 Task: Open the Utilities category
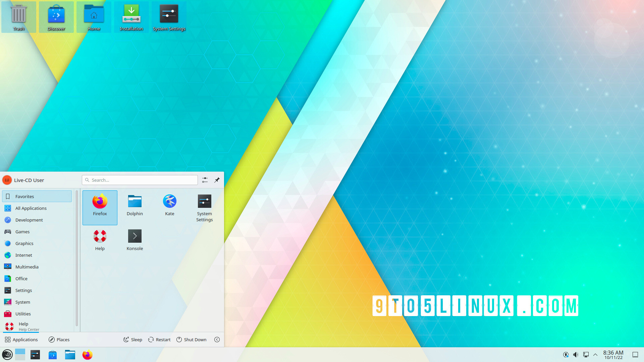pyautogui.click(x=37, y=314)
